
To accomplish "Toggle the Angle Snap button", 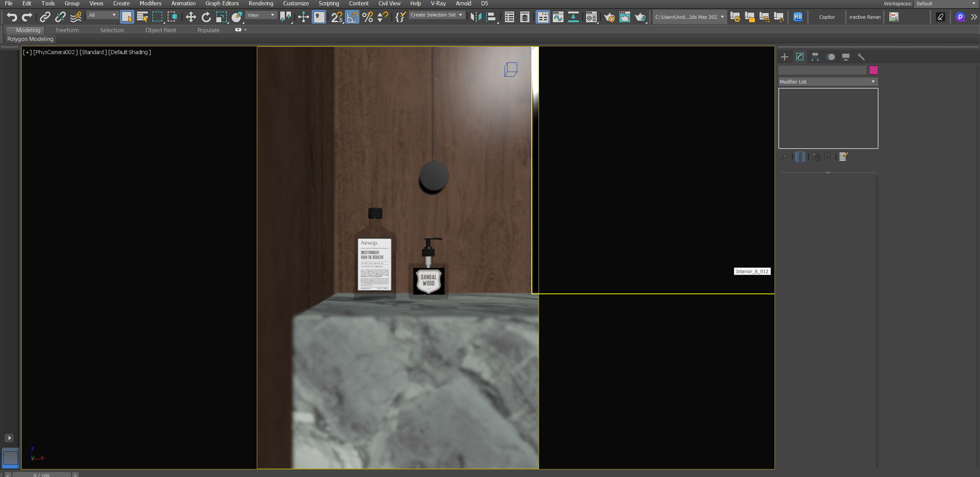I will tap(352, 17).
